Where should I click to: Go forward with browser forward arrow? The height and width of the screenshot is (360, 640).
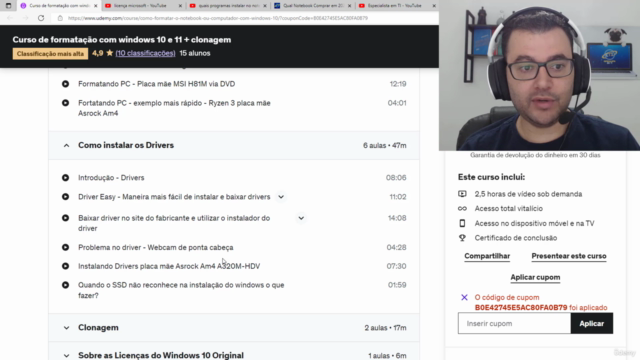pyautogui.click(x=25, y=18)
